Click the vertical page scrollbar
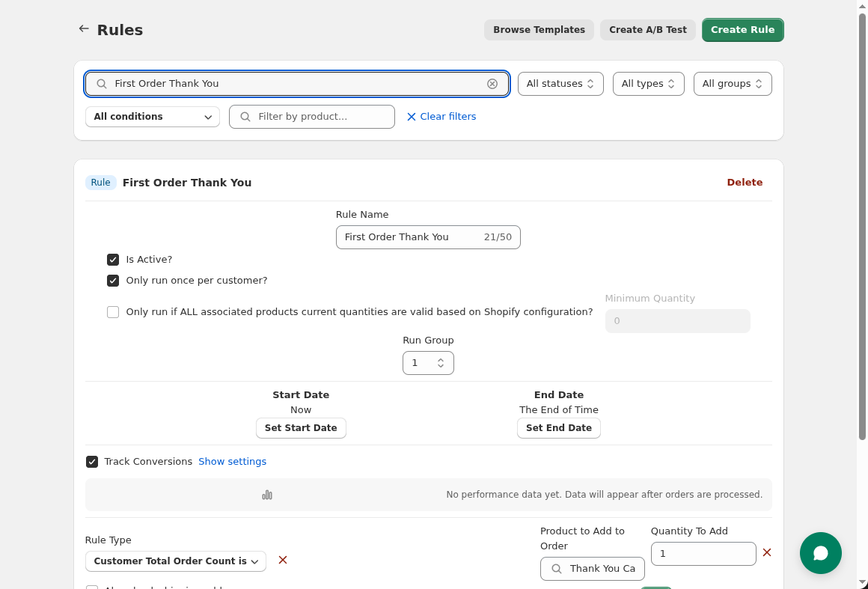This screenshot has width=868, height=589. pos(862,227)
